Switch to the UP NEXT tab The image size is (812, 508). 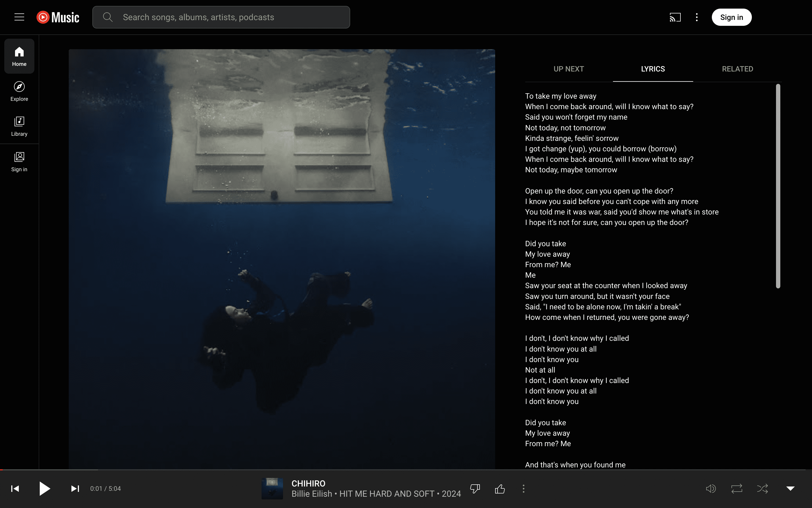[569, 69]
